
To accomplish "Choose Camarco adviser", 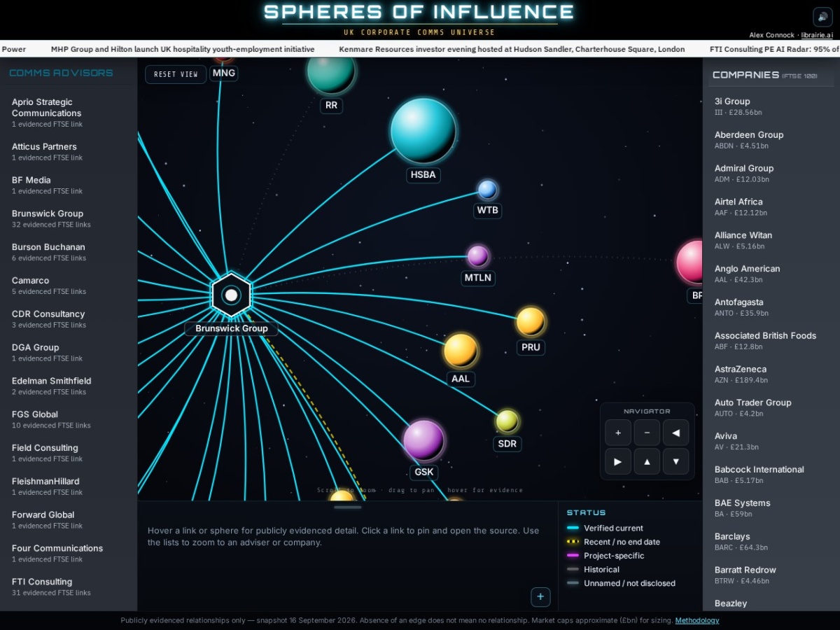I will pos(69,286).
